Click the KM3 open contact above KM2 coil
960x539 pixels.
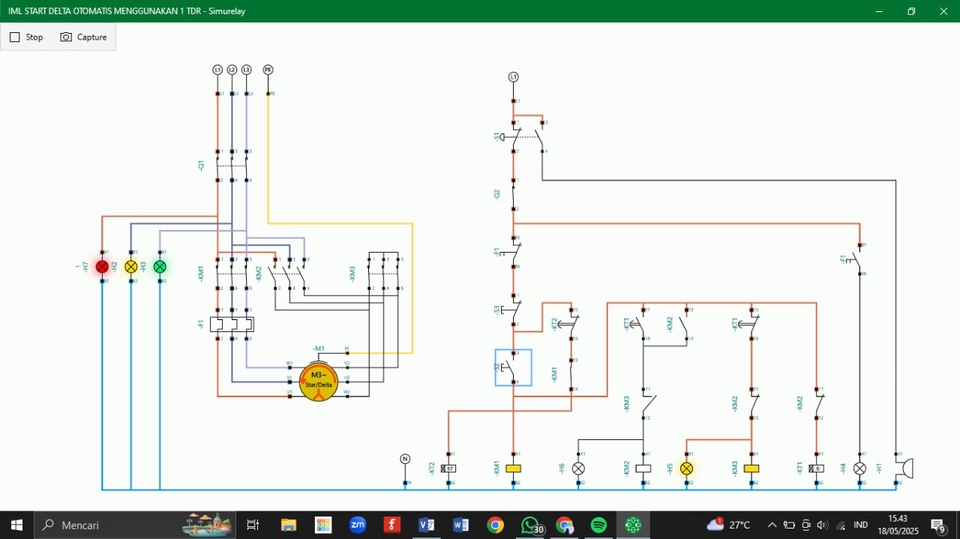647,404
